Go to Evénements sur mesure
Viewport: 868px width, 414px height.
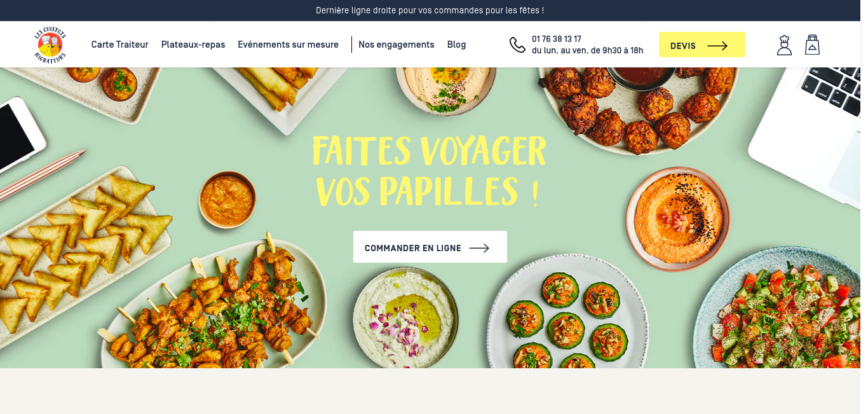tap(288, 45)
